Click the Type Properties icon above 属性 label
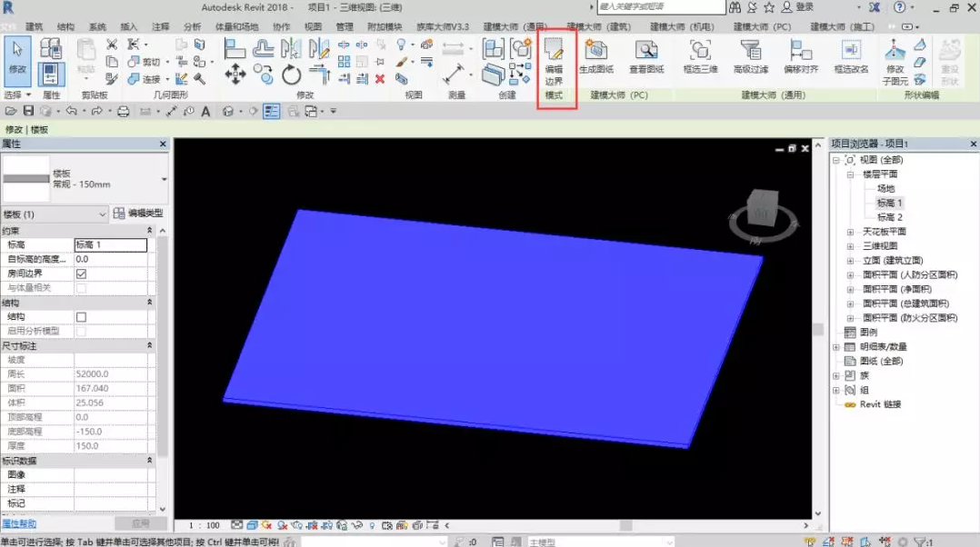Viewport: 980px width, 547px height. 50,48
